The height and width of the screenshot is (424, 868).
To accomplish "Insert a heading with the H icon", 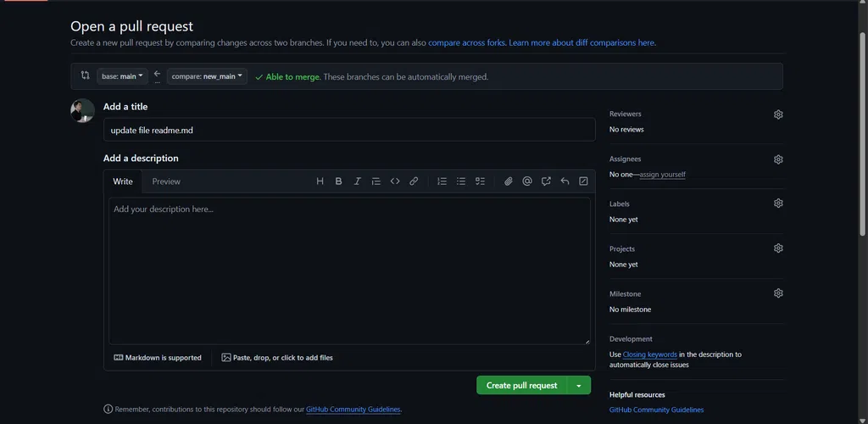I will point(320,181).
